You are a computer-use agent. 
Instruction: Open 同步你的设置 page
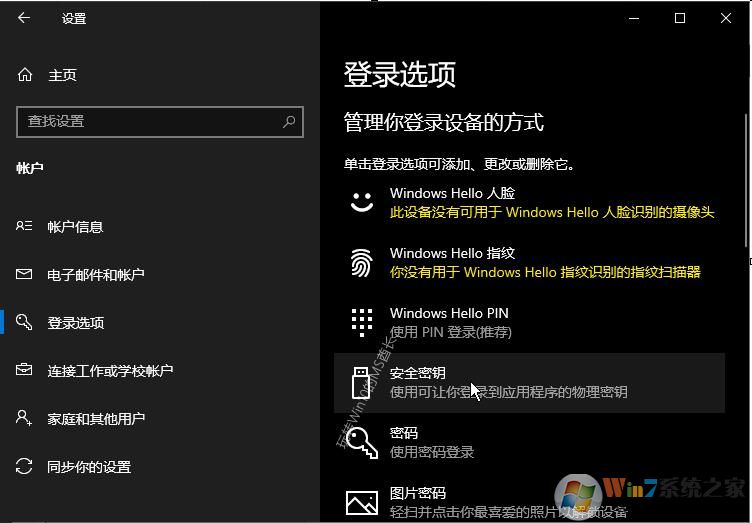(x=89, y=466)
